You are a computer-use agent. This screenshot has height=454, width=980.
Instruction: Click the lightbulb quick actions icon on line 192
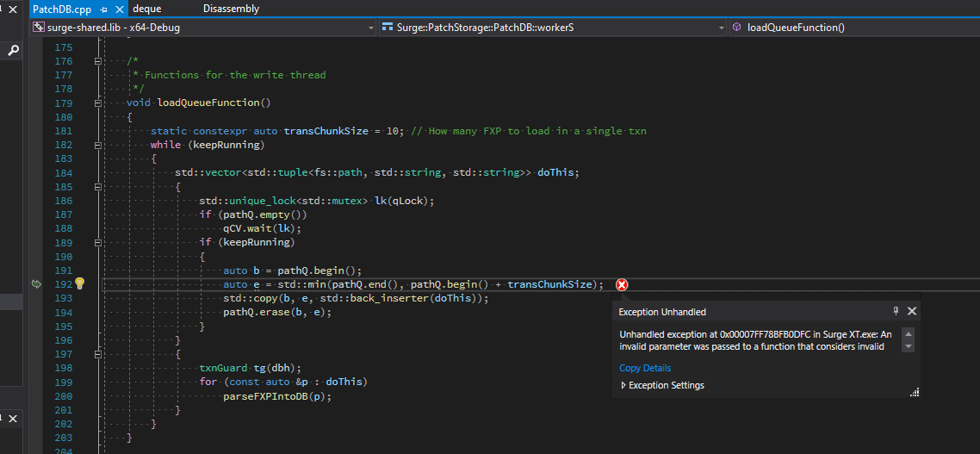point(79,284)
